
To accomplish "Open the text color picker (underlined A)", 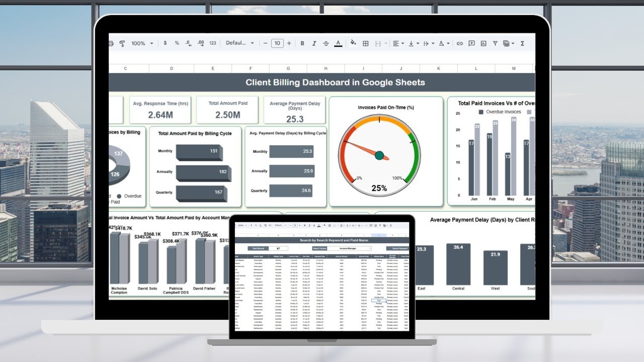I will coord(338,43).
